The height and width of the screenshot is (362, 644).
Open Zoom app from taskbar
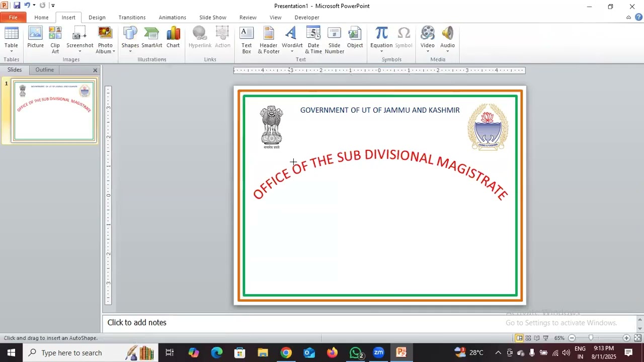tap(378, 352)
